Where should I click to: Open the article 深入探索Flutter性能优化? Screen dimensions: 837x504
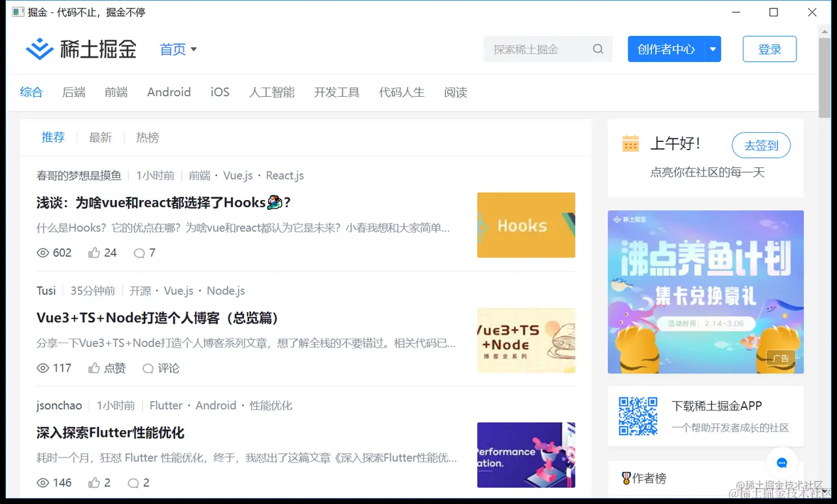(x=110, y=433)
